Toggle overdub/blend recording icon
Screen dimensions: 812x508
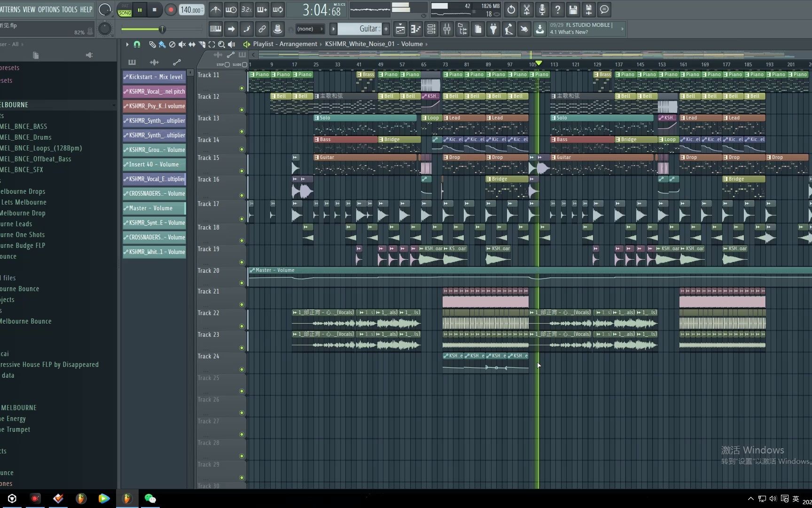click(x=262, y=9)
